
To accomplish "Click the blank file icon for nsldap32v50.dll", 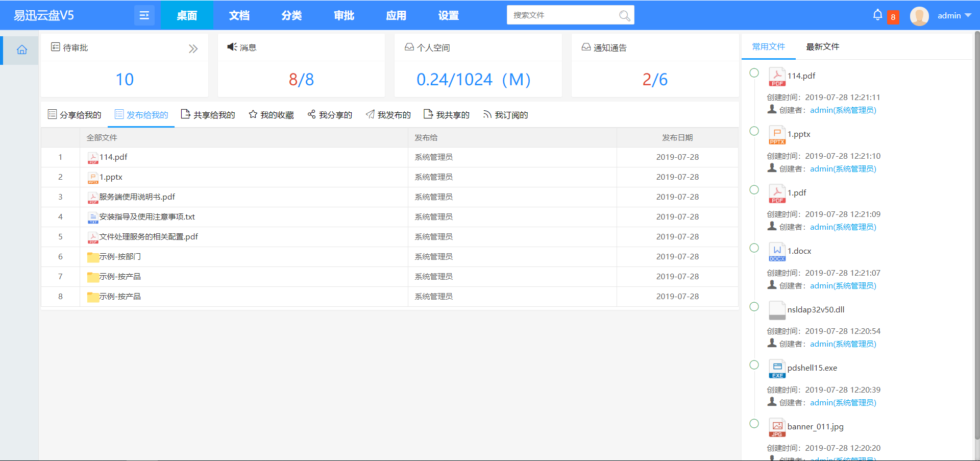I will (x=777, y=311).
